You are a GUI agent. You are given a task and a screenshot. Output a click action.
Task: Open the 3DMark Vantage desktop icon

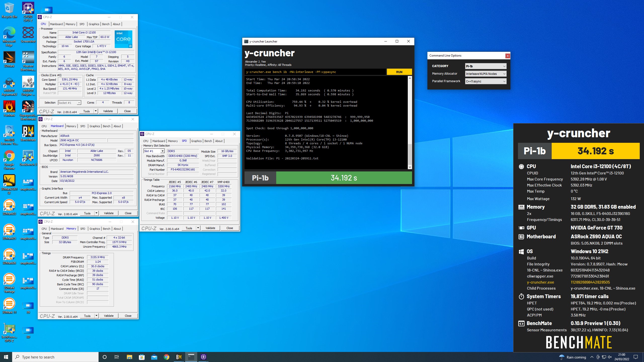tap(9, 283)
